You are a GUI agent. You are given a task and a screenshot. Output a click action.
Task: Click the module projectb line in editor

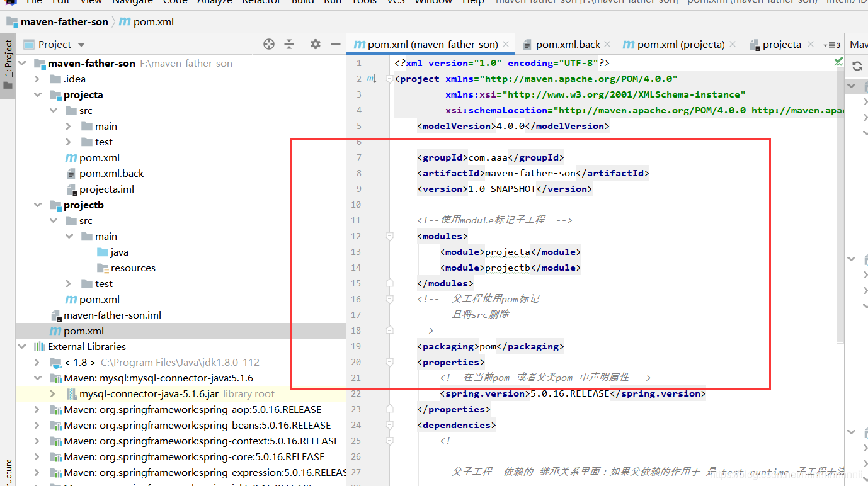coord(510,268)
